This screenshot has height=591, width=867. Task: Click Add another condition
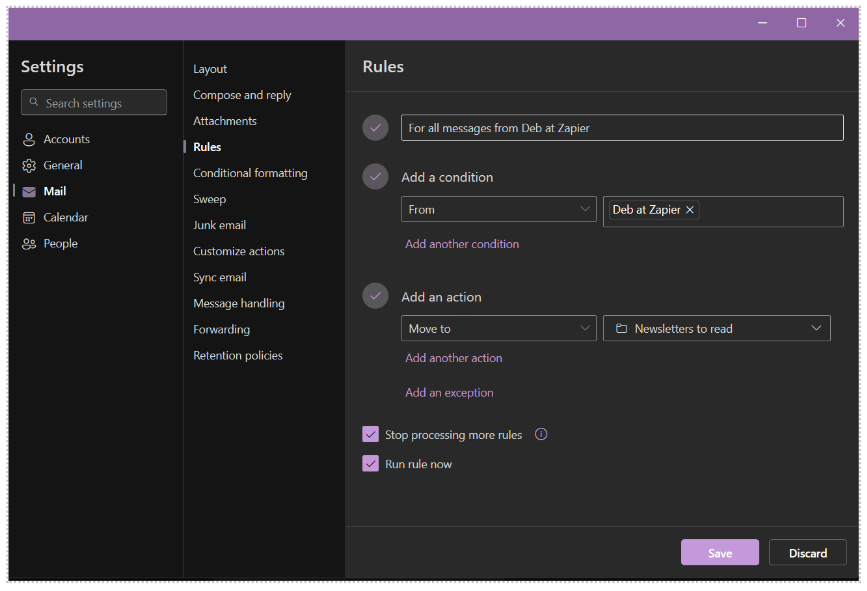point(462,243)
